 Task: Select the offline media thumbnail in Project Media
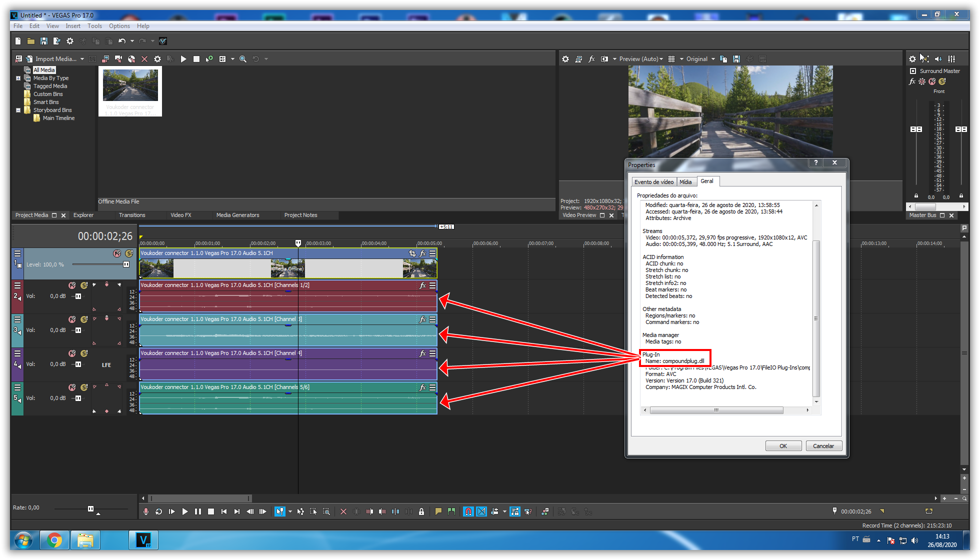pyautogui.click(x=130, y=86)
